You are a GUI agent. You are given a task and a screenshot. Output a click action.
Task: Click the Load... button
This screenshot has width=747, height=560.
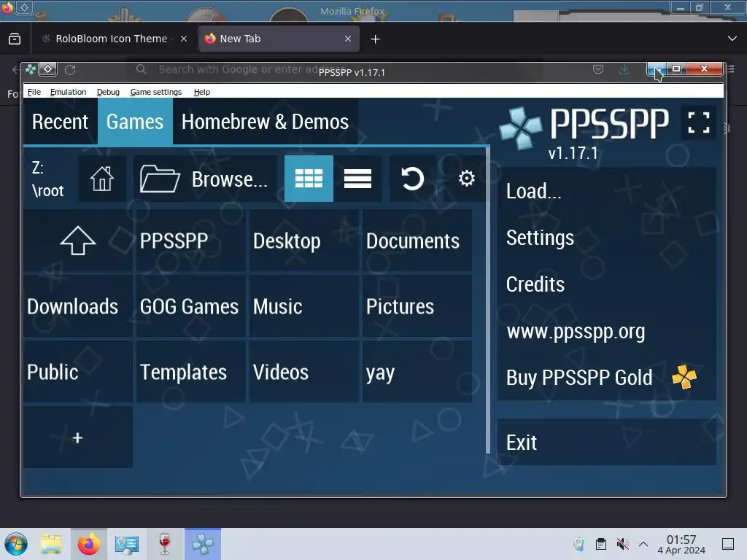coord(606,191)
